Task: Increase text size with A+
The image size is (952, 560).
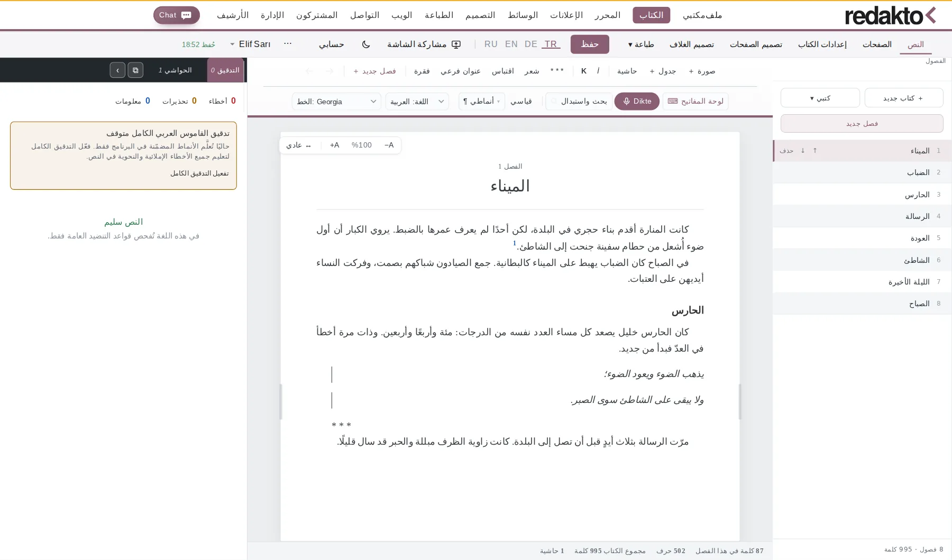Action: [x=334, y=145]
